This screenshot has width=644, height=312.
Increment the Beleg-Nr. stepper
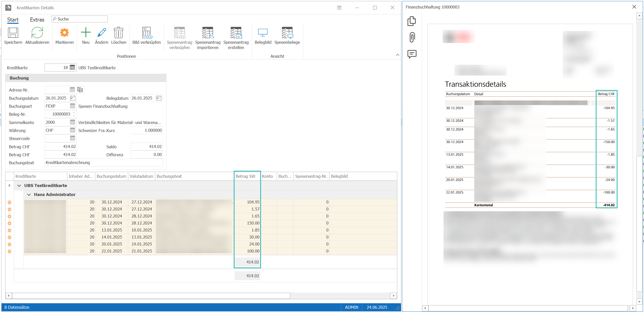[74, 113]
